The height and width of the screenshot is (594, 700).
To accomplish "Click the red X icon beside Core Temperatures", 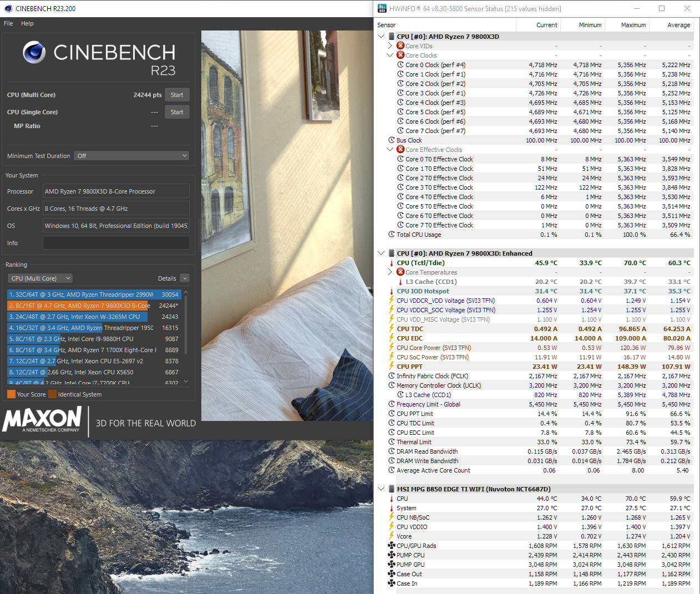I will 400,272.
